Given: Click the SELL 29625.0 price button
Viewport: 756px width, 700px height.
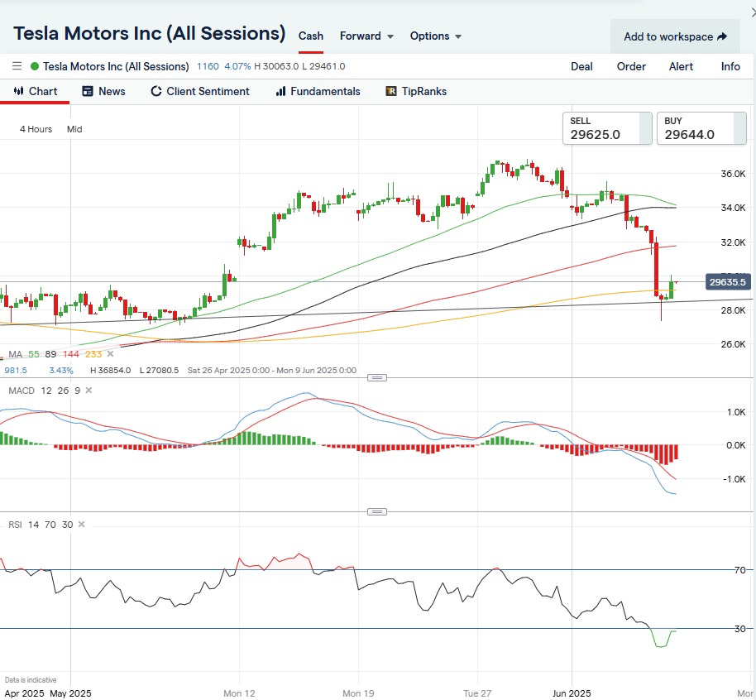Looking at the screenshot, I should point(607,128).
